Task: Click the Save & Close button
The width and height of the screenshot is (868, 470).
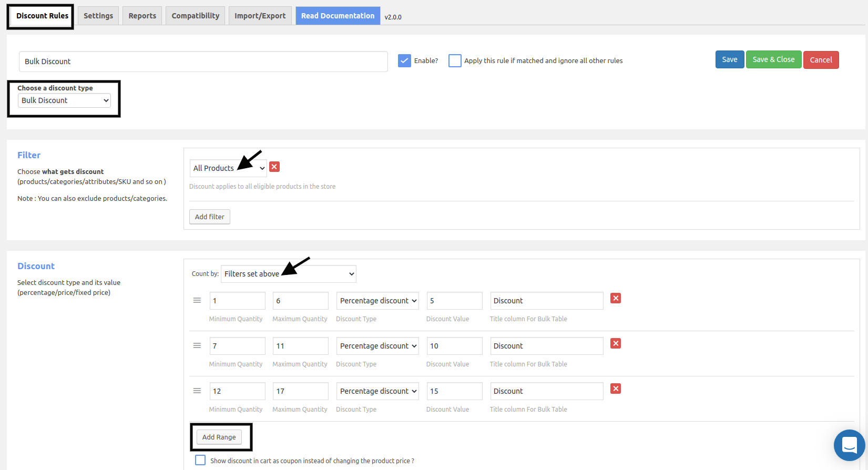Action: pos(774,59)
